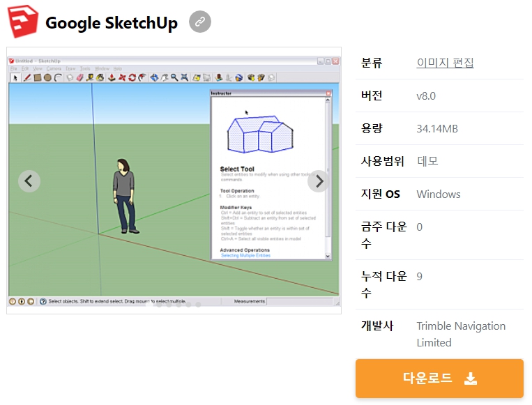Image resolution: width=532 pixels, height=405 pixels.
Task: Go to the previous screenshot with left arrow
Action: pos(29,181)
